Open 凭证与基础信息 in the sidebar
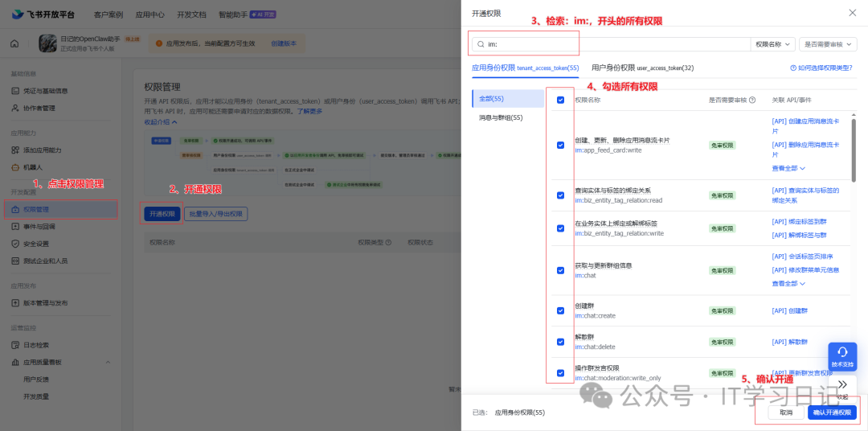The width and height of the screenshot is (868, 431). tap(45, 91)
